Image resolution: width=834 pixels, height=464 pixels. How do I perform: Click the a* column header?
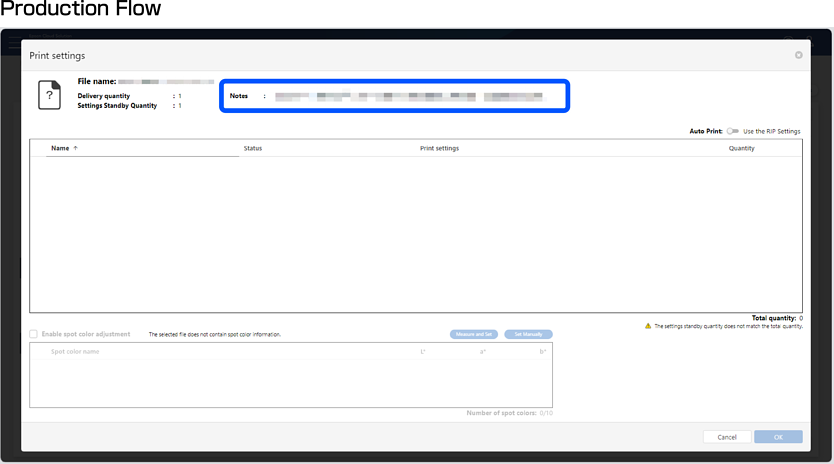point(483,352)
